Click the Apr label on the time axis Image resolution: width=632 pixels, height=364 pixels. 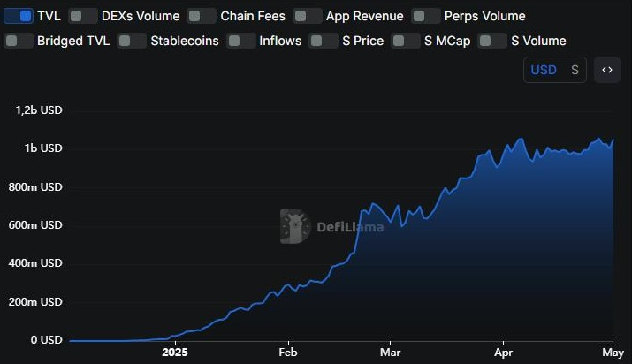503,350
